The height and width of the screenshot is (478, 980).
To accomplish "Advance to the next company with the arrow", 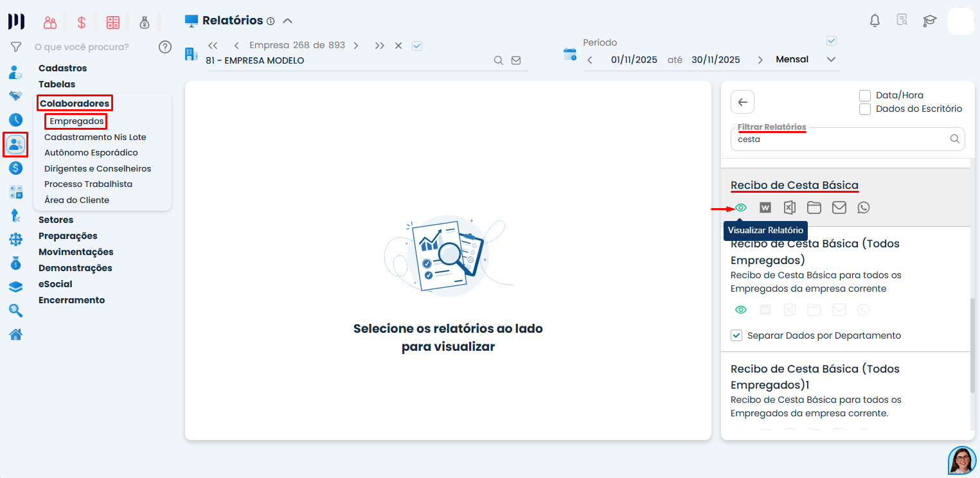I will (356, 46).
